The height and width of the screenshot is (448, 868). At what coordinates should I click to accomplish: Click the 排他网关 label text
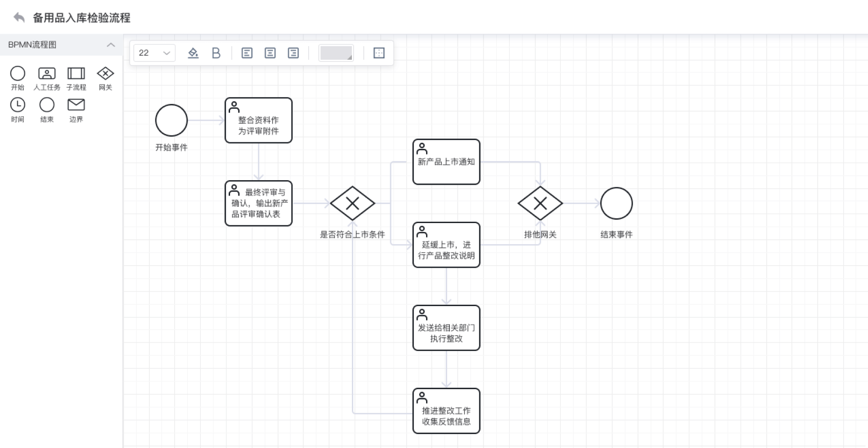pyautogui.click(x=540, y=235)
